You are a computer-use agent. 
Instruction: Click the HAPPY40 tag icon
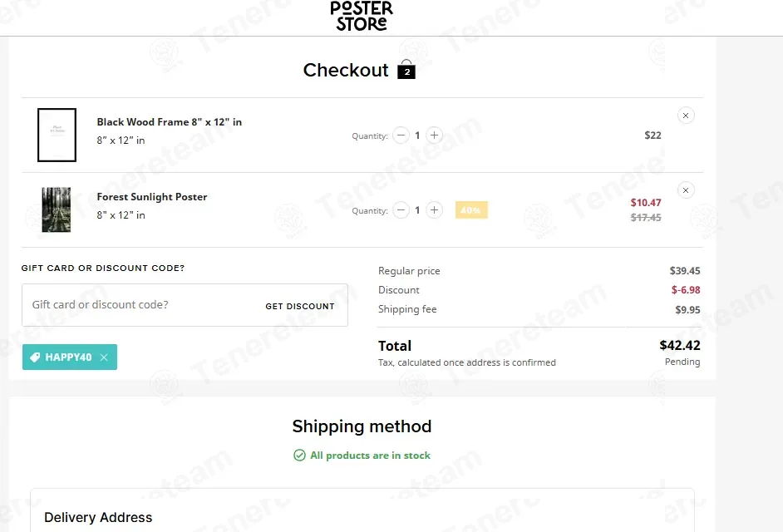coord(35,357)
